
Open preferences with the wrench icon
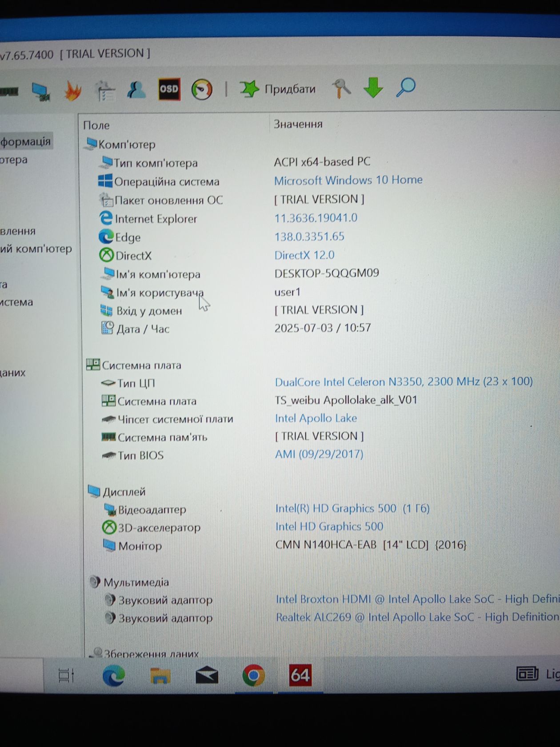tap(341, 88)
